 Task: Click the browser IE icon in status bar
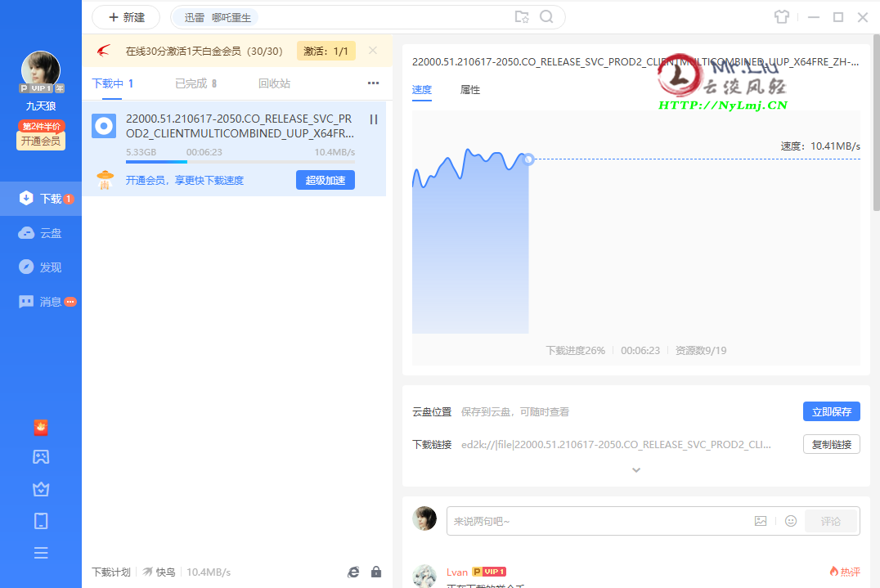point(353,572)
